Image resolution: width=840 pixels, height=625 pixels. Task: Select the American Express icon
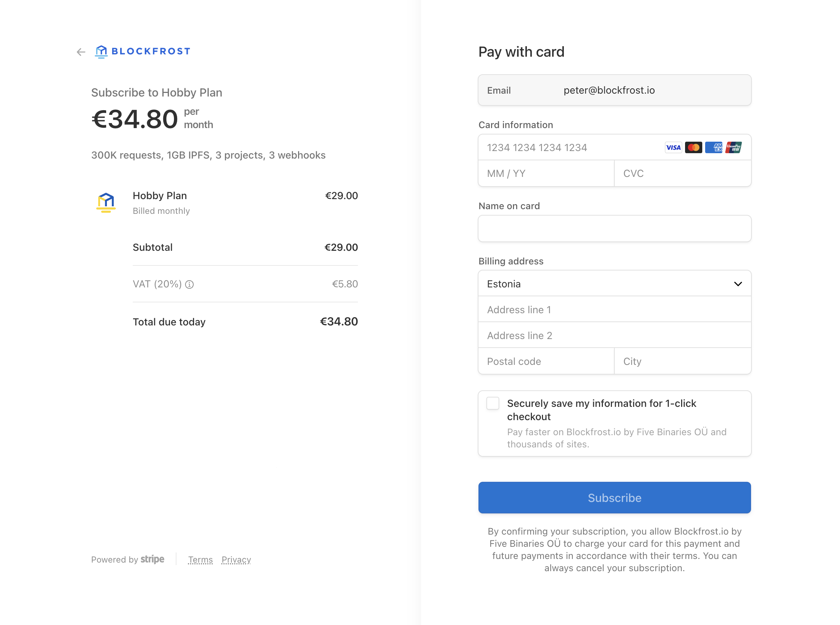[x=714, y=147]
